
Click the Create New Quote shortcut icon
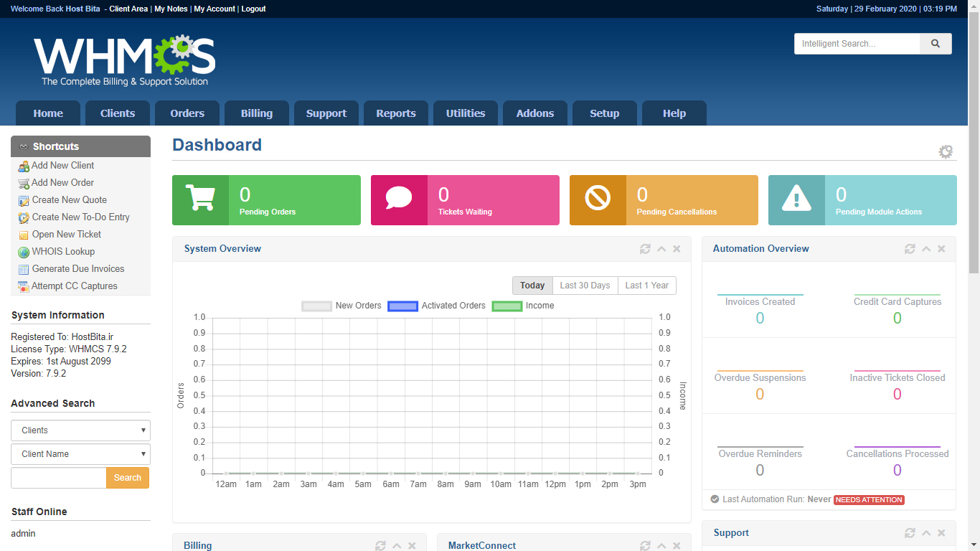pos(24,200)
